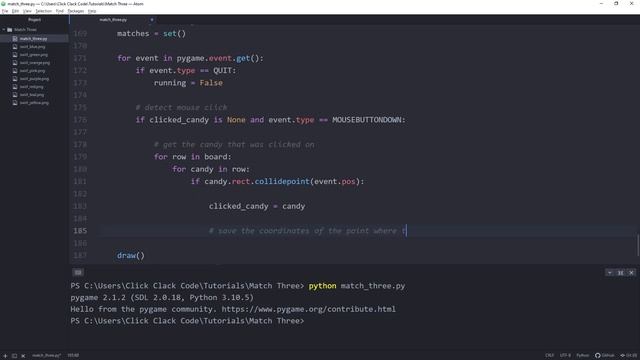Open swirl_orange.png in the tree
The image size is (640, 360).
pos(35,63)
